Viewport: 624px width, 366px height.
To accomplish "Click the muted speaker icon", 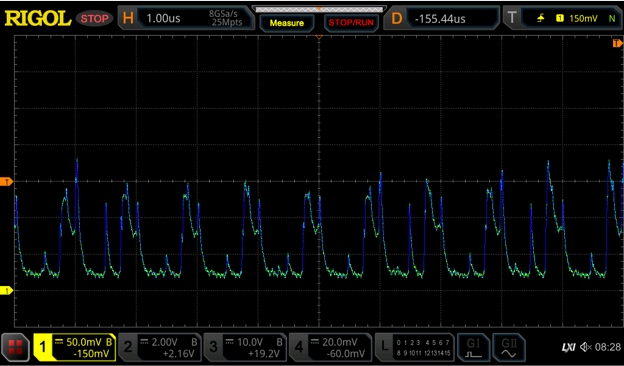I will (585, 347).
